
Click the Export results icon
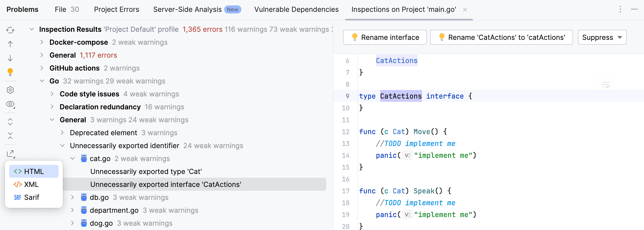10,154
